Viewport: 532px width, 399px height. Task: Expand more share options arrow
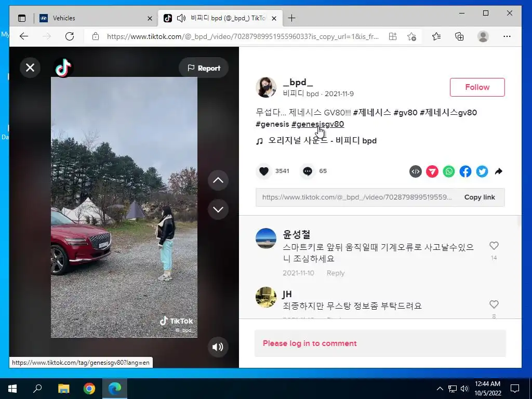(498, 171)
